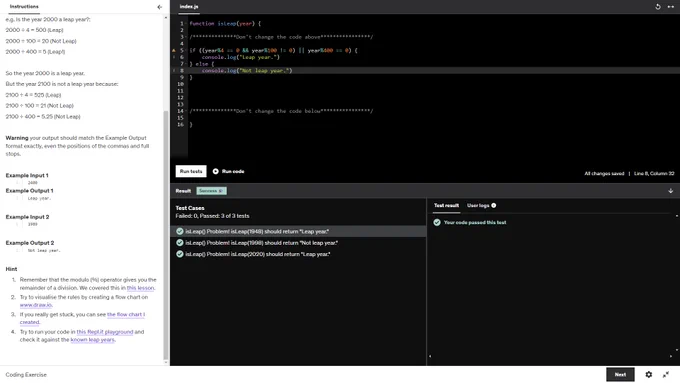Toggle fold marker on line 7 else block
Viewport: 680px width, 383px height.
(x=186, y=64)
